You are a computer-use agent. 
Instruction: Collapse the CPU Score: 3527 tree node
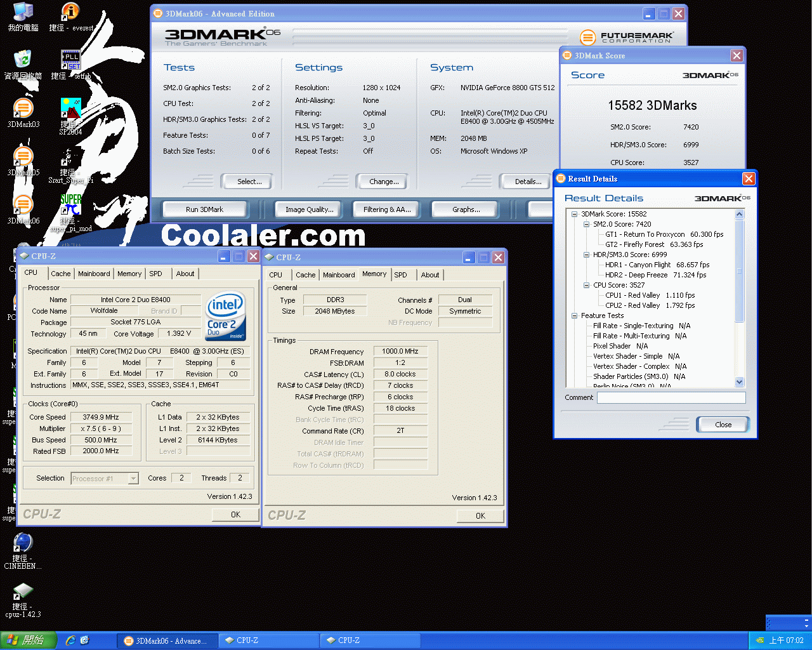pos(587,285)
